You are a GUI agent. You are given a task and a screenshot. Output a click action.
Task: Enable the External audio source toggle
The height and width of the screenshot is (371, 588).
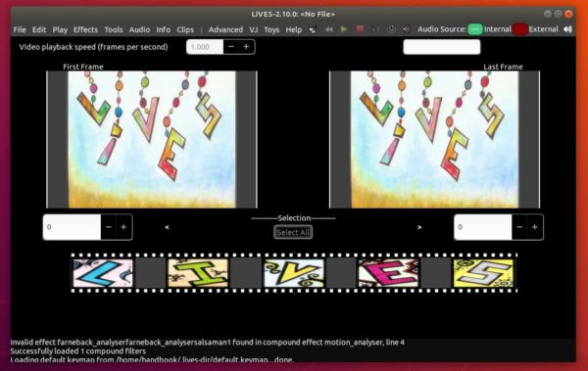coord(520,29)
